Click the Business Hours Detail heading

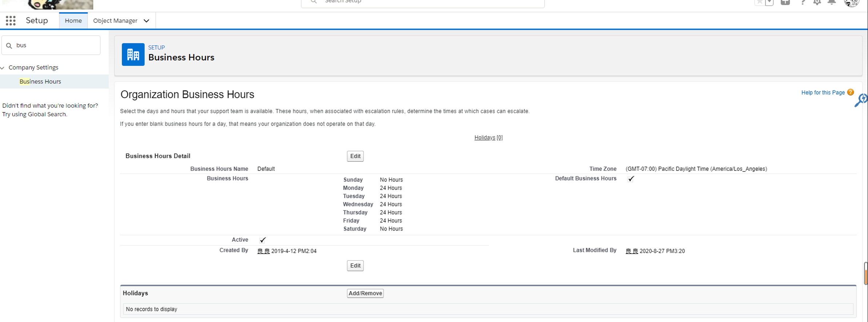158,156
